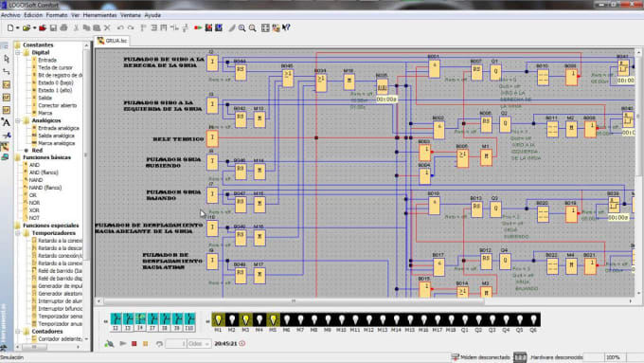Screen dimensions: 644x363
Task: Stop simulation with red square button
Action: pyautogui.click(x=134, y=343)
